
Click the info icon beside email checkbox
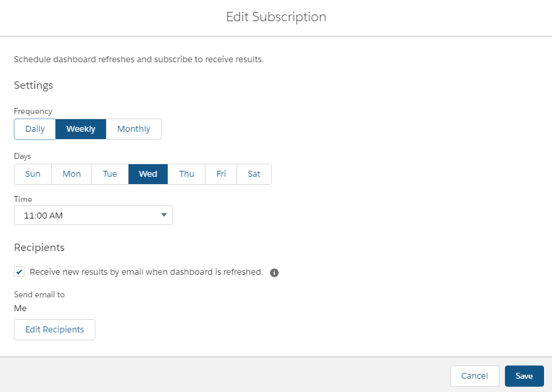(274, 273)
